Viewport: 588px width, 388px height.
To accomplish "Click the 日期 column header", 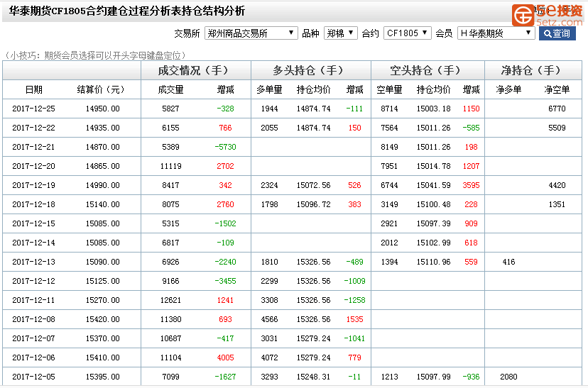I will point(34,89).
